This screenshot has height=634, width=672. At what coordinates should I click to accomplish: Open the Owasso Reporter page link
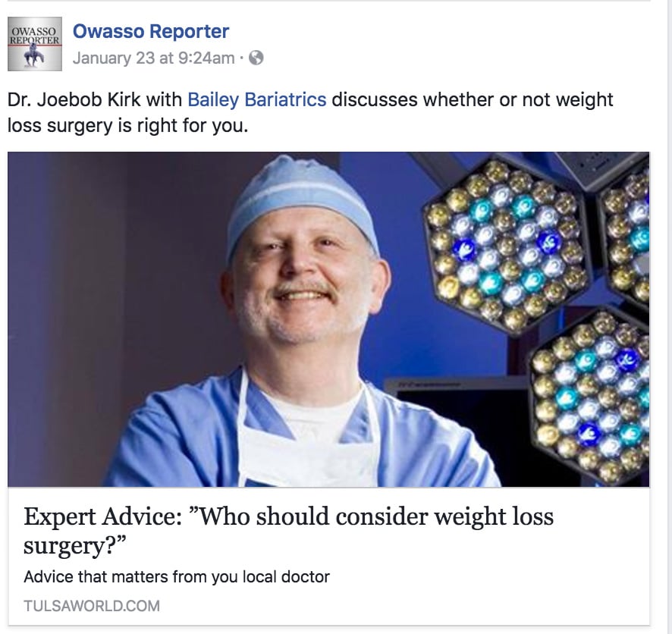[149, 31]
